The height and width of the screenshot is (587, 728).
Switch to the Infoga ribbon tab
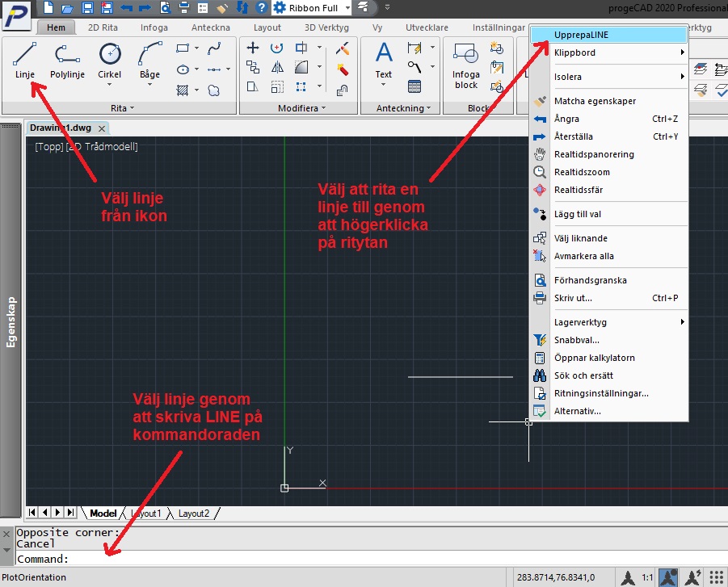pyautogui.click(x=154, y=27)
